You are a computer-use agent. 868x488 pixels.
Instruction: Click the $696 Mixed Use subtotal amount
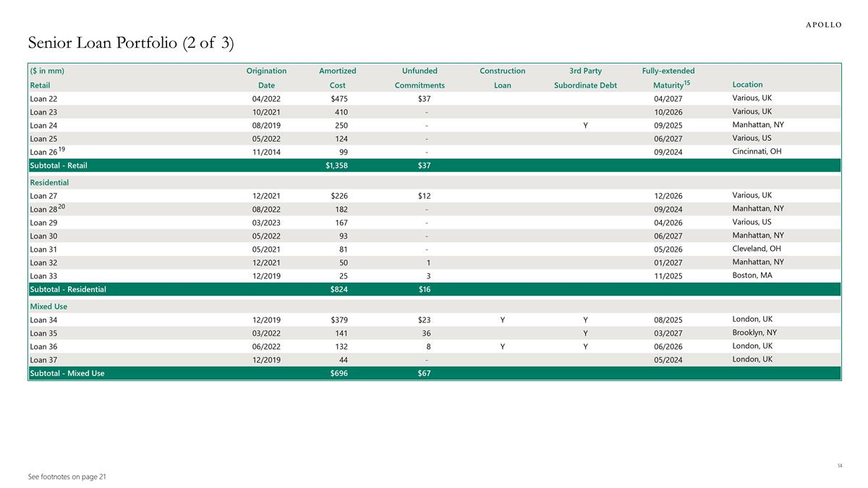338,373
